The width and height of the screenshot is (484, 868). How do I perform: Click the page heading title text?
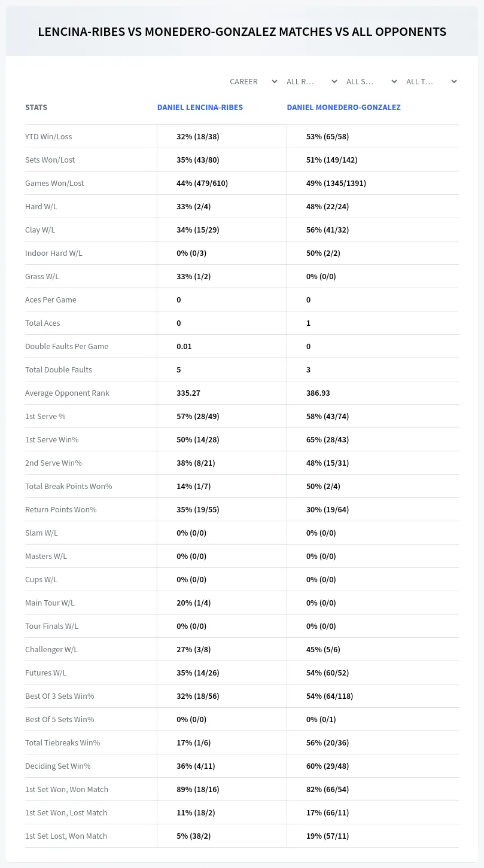242,32
